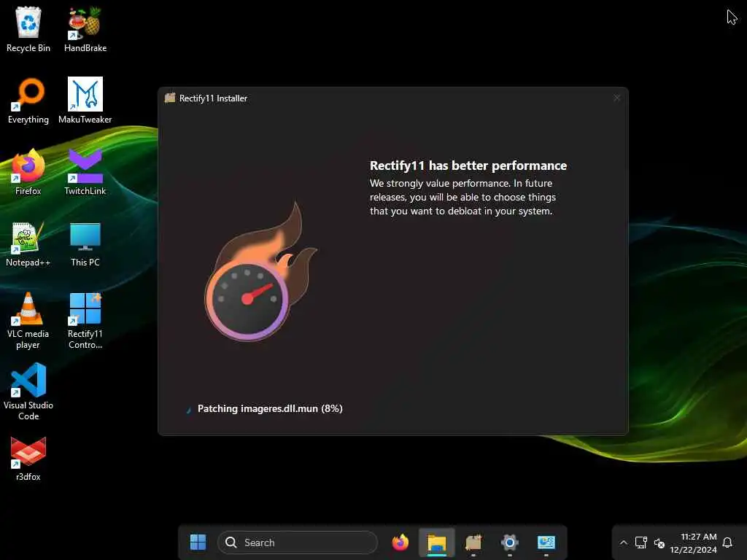Select the Notepad++ desktop shortcut
The image size is (747, 560).
pyautogui.click(x=28, y=244)
